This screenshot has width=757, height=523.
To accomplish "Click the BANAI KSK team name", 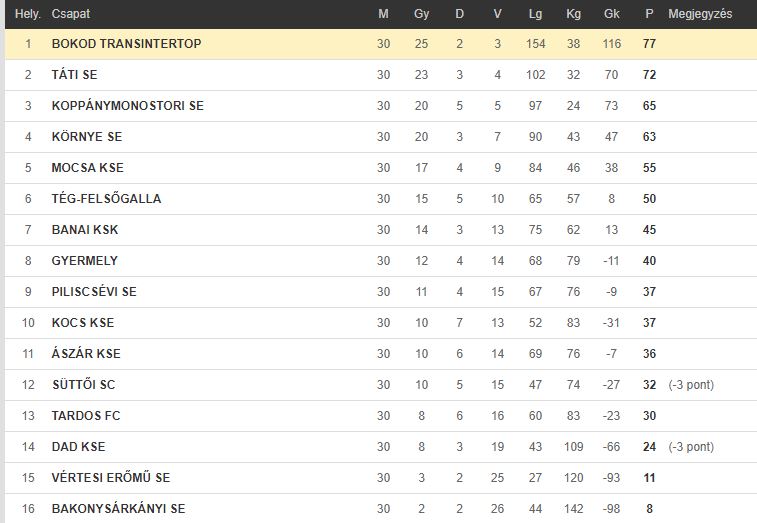I will coord(85,229).
